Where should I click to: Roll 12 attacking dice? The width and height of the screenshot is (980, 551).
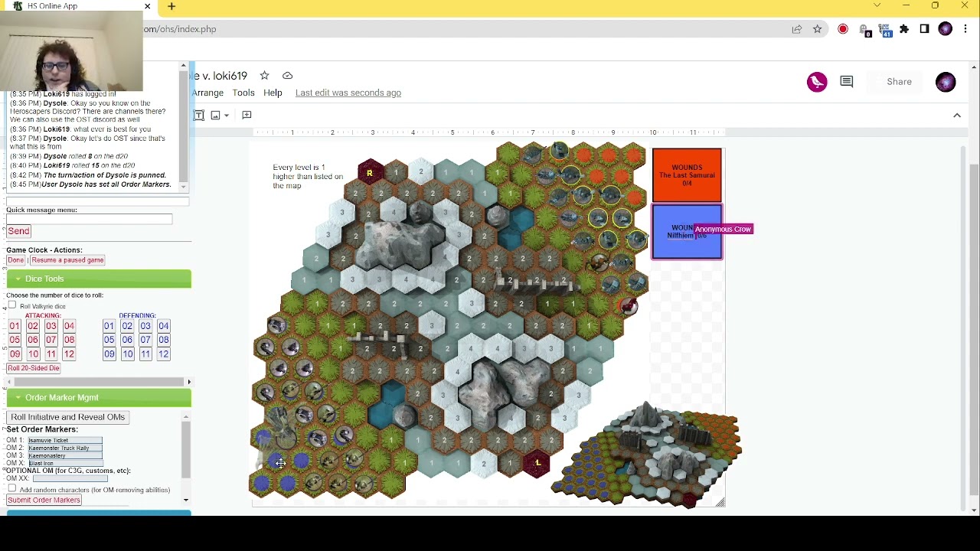[69, 354]
